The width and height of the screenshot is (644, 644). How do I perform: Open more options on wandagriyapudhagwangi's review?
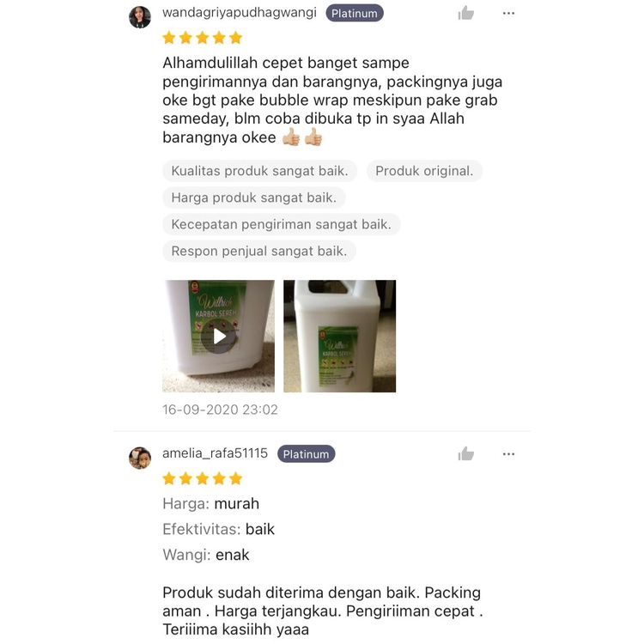coord(508,14)
